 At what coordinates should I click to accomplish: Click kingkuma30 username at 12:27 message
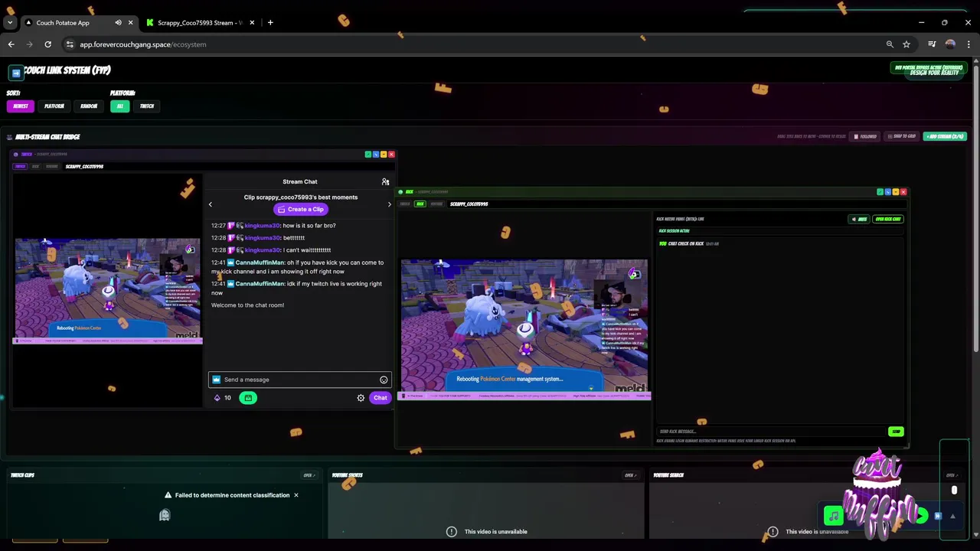click(x=262, y=226)
